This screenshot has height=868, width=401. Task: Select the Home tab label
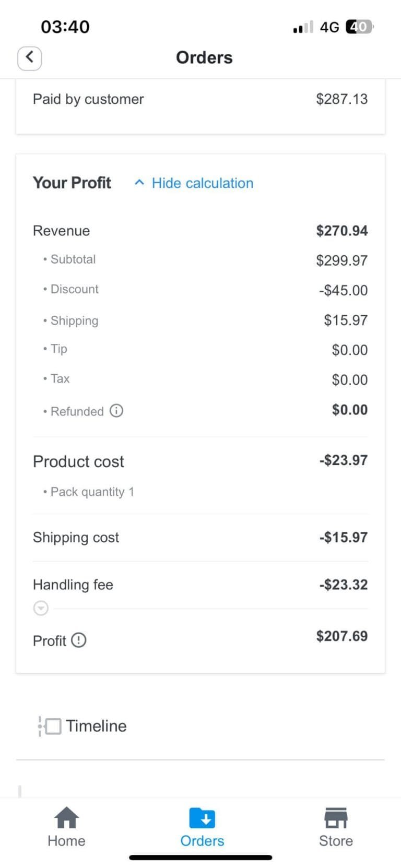(66, 841)
